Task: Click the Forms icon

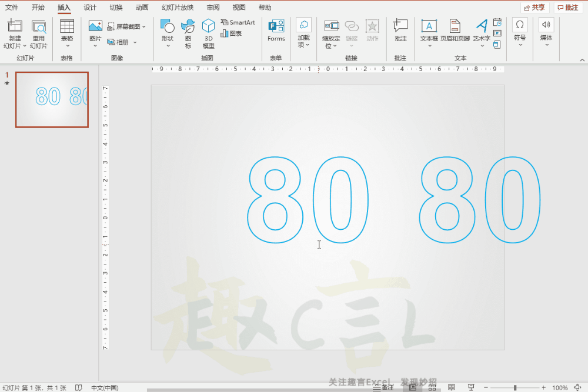Action: [x=276, y=26]
